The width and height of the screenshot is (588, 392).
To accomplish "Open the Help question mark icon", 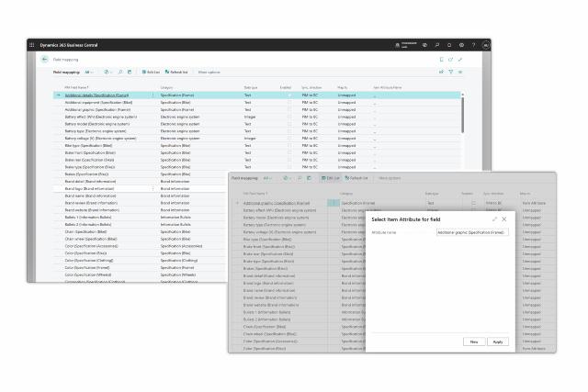I will point(473,44).
